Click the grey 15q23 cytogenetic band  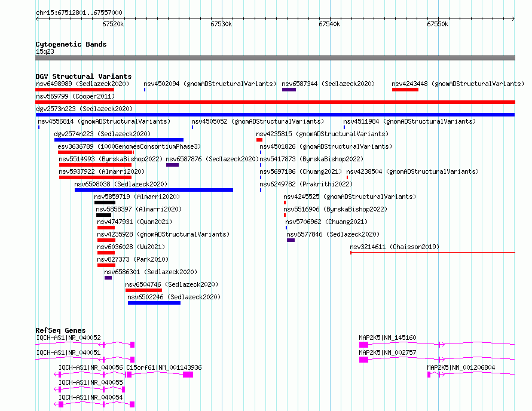[x=275, y=58]
